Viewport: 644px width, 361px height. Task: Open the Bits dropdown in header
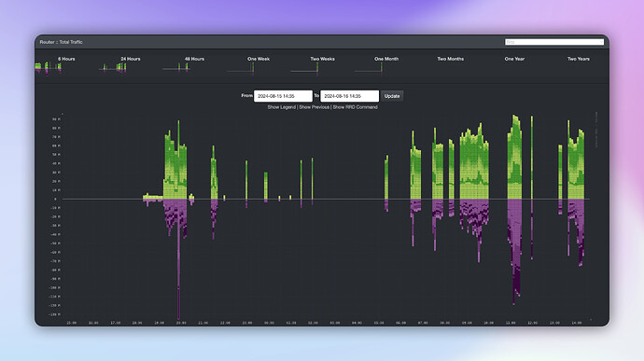(554, 42)
